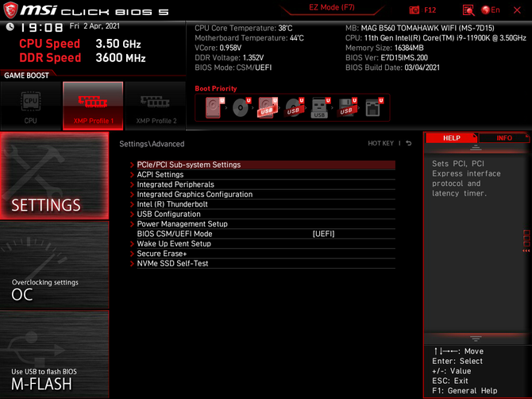Click the clock icon beside the time
532x399 pixels.
click(x=10, y=27)
